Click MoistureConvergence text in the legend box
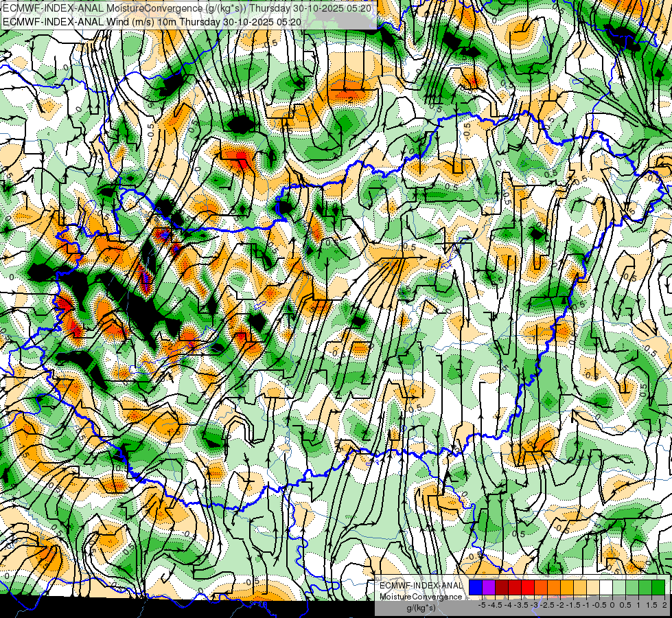 click(x=421, y=597)
